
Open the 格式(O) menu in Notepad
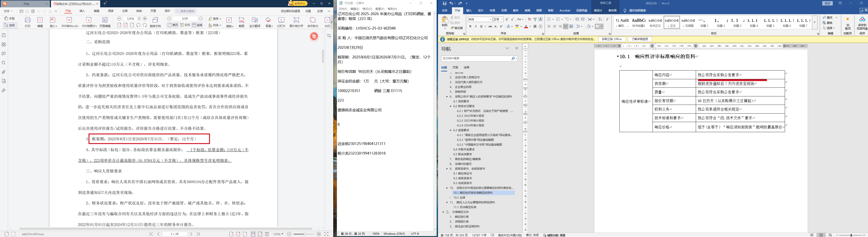[367, 9]
